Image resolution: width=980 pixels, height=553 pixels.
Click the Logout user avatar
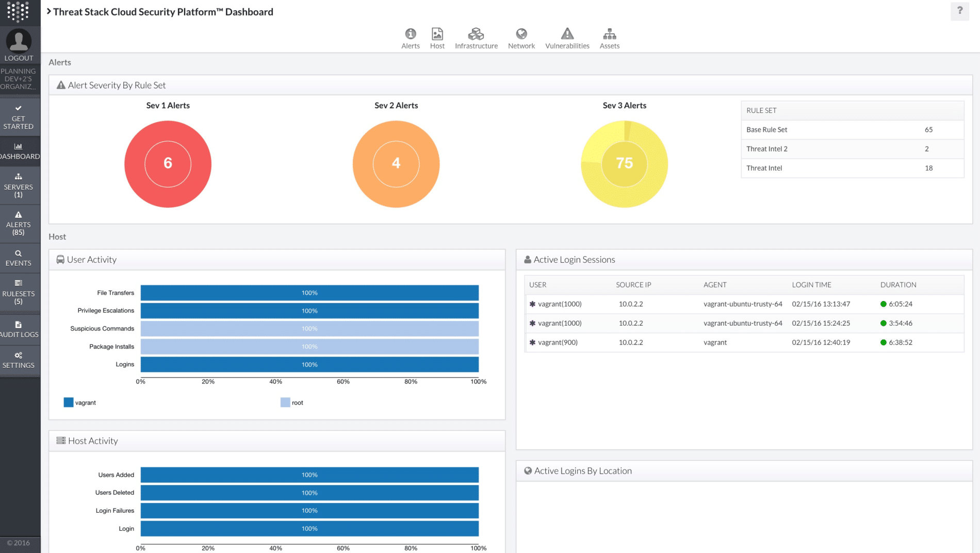pyautogui.click(x=19, y=41)
